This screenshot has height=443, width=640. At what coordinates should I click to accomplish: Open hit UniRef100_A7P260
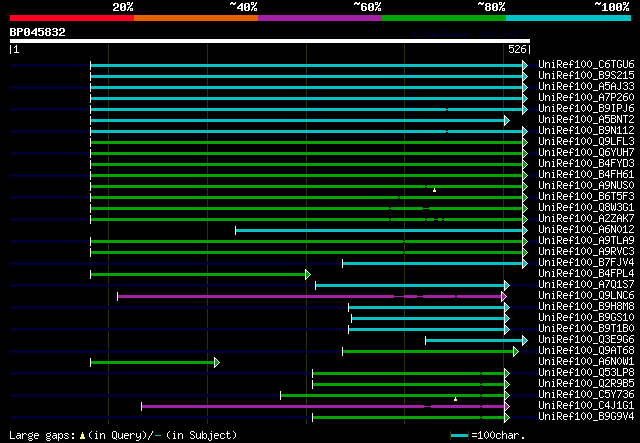[586, 97]
